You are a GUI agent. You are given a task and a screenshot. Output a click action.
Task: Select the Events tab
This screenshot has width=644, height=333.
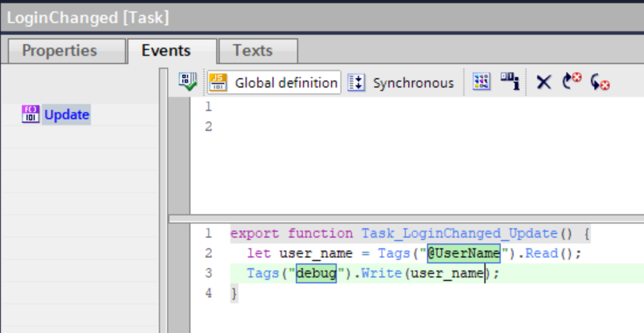tap(165, 51)
